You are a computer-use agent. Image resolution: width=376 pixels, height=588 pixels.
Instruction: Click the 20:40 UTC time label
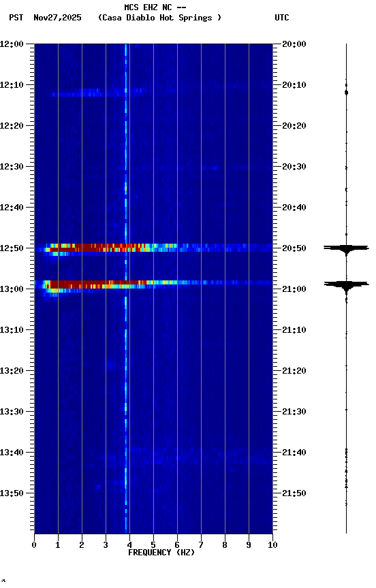[x=294, y=208]
